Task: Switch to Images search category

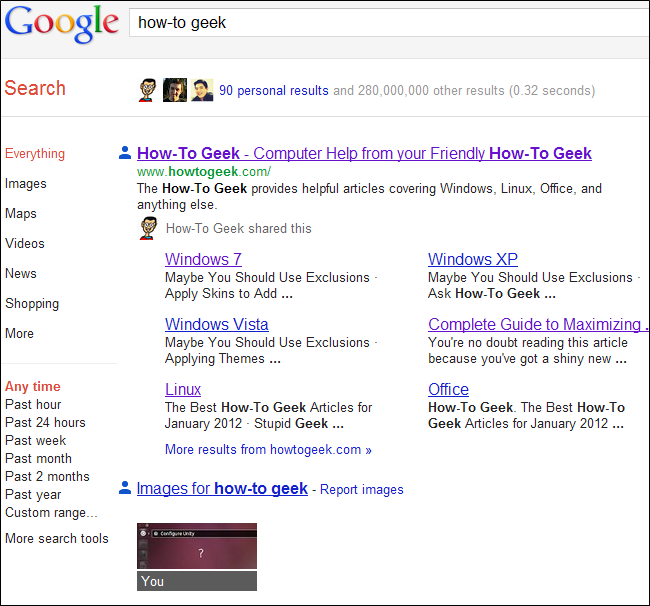Action: 26,184
